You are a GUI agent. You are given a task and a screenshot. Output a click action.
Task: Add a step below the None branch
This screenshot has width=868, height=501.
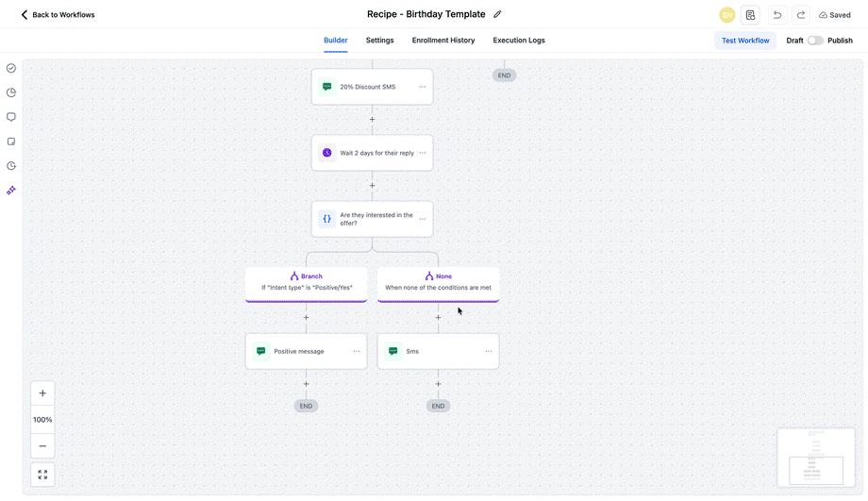tap(438, 318)
